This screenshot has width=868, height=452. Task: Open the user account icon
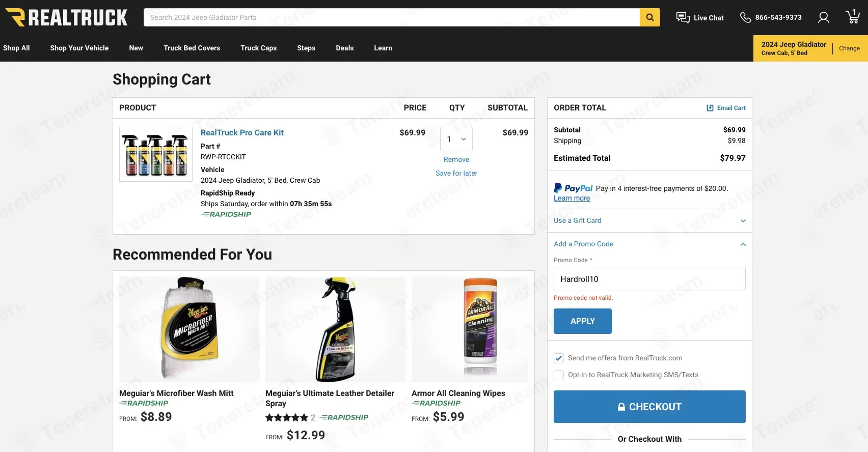[x=824, y=18]
